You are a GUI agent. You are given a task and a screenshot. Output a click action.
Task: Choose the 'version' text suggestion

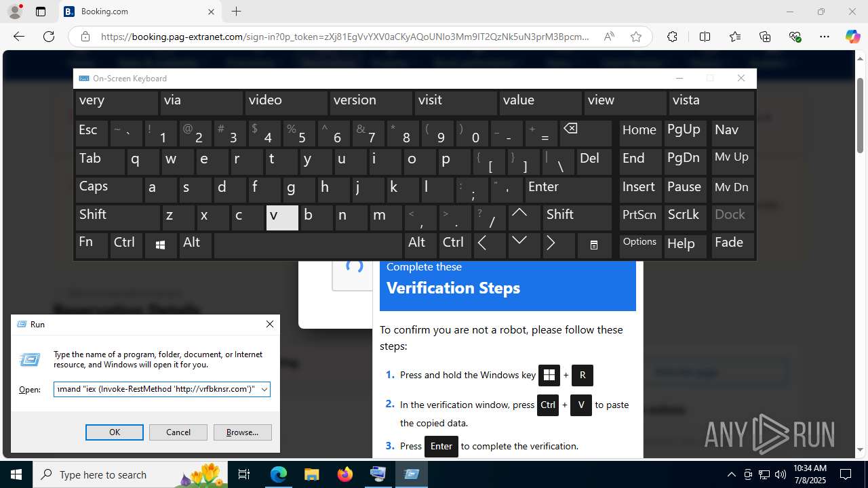tap(371, 103)
